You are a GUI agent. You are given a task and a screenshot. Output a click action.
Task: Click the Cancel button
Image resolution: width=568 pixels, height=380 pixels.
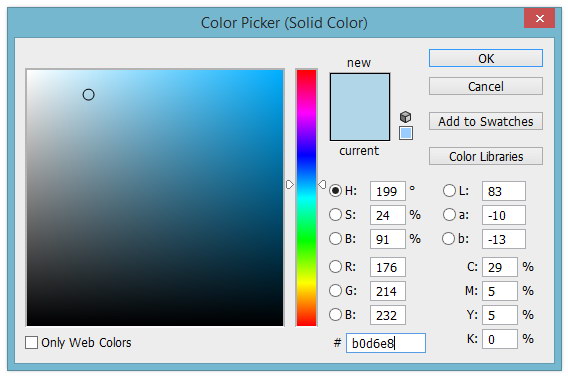coord(486,86)
